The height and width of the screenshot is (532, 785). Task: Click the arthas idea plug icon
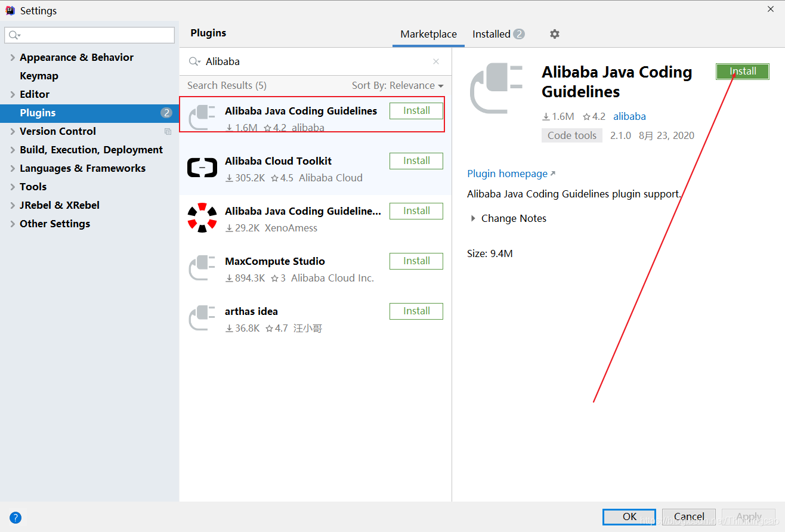point(202,318)
